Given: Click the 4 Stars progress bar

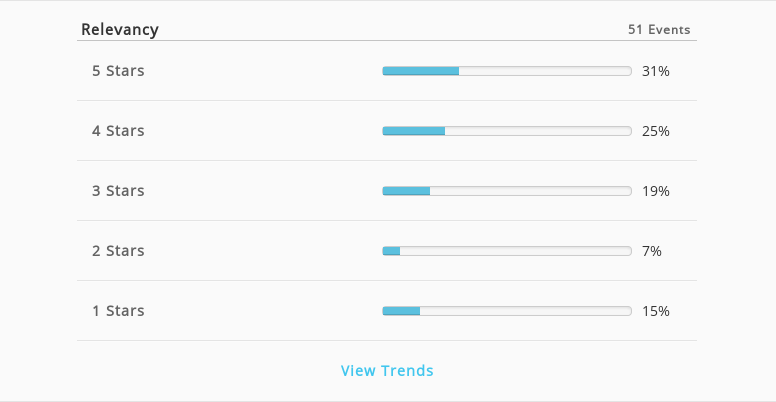Looking at the screenshot, I should pyautogui.click(x=507, y=131).
